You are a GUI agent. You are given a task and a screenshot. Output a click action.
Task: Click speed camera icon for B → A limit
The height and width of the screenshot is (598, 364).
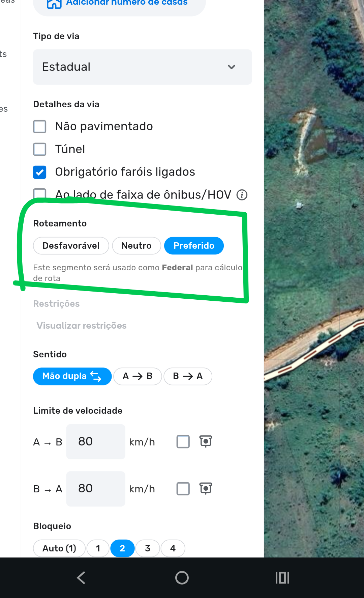point(206,488)
